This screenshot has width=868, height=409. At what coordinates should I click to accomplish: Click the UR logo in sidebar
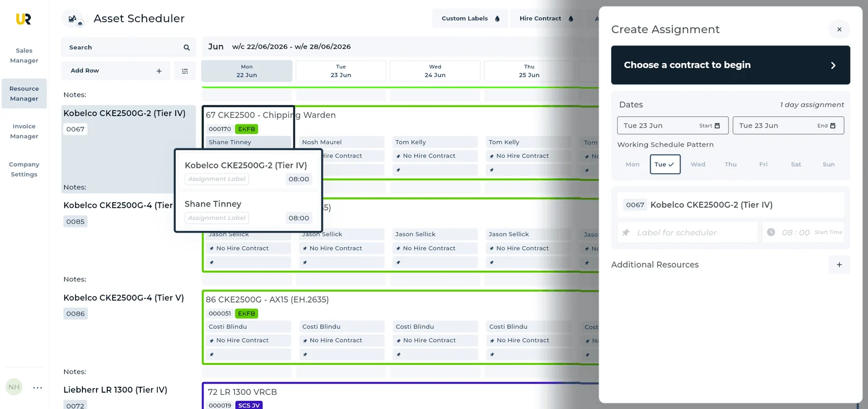(23, 19)
